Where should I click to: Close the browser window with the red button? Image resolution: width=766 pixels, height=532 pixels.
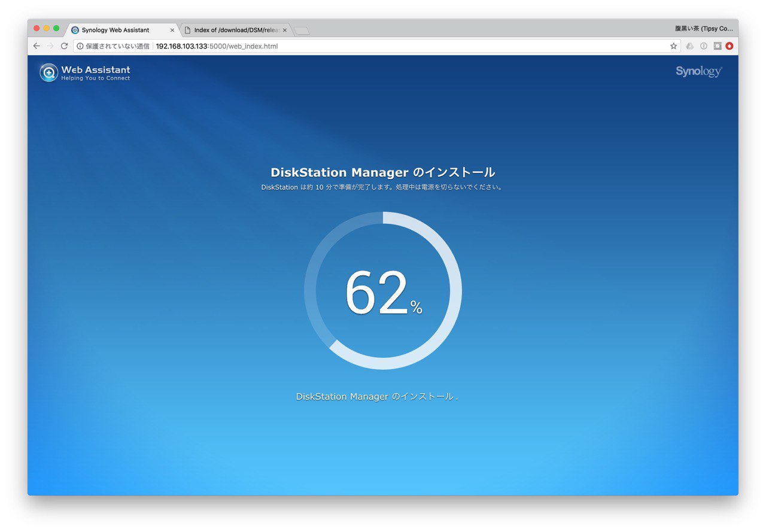(37, 28)
